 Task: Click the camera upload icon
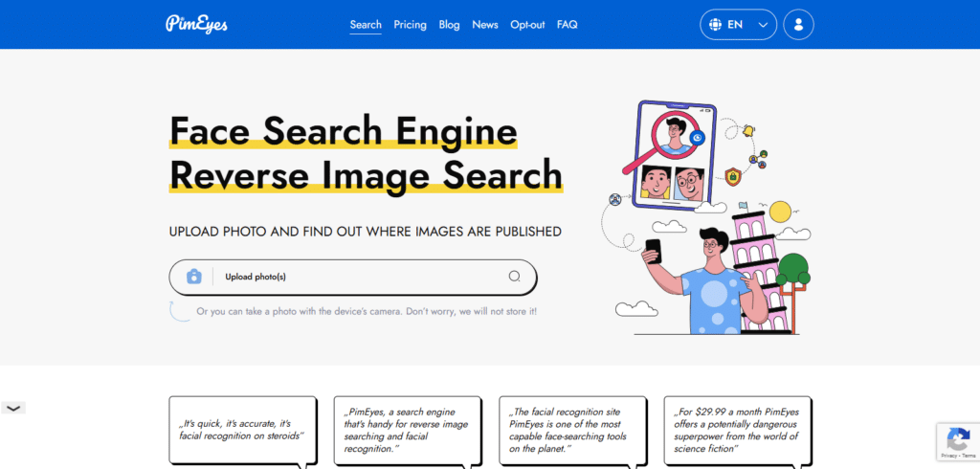click(x=193, y=277)
